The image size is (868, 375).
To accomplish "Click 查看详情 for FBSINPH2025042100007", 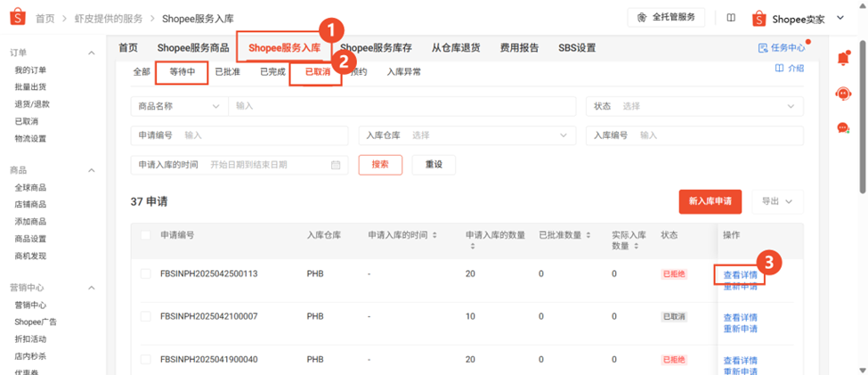I will coord(740,318).
